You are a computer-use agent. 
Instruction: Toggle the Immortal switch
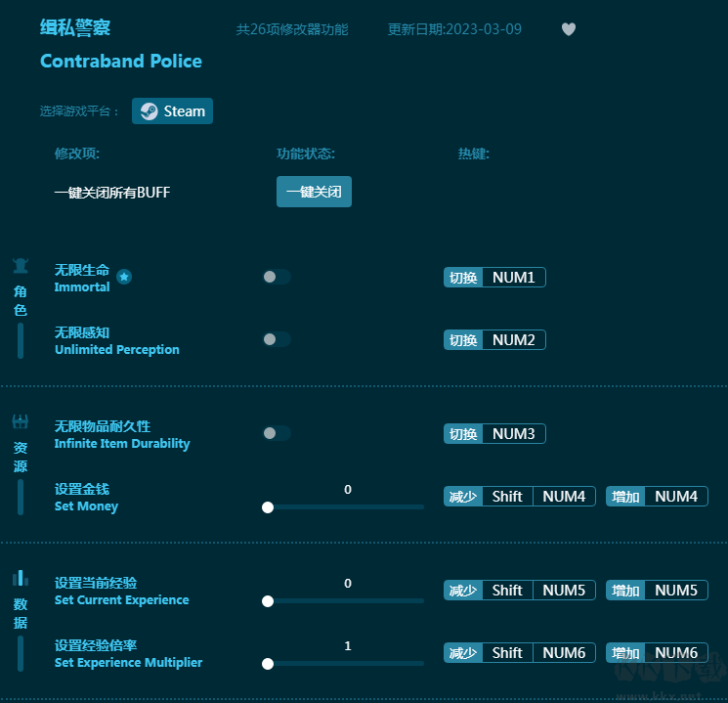tap(277, 277)
